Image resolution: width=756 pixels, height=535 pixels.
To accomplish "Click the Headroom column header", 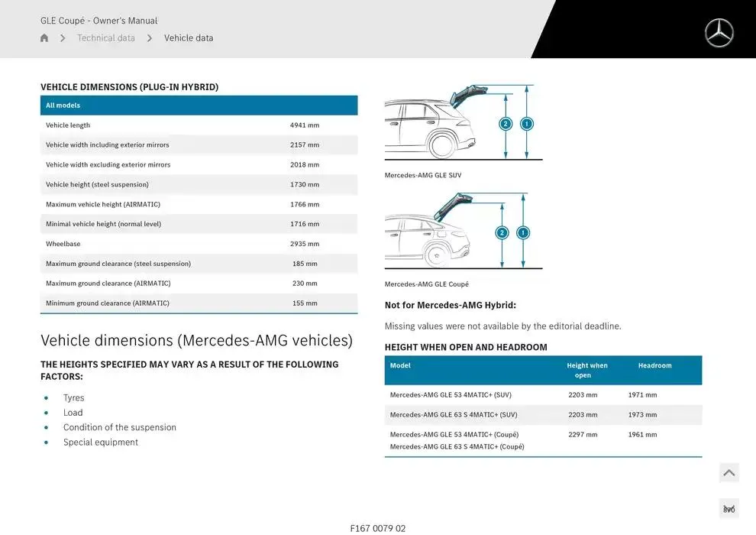I will (x=654, y=366).
